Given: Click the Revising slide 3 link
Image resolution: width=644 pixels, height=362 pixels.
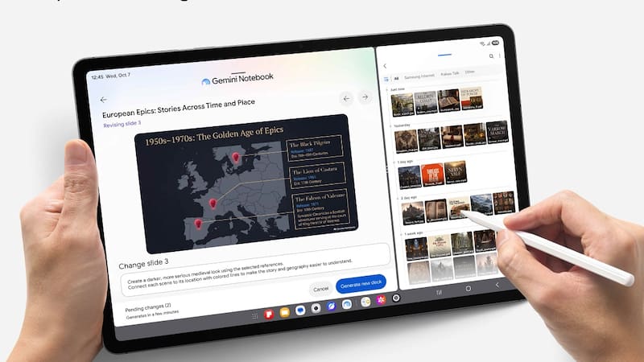Looking at the screenshot, I should [122, 124].
